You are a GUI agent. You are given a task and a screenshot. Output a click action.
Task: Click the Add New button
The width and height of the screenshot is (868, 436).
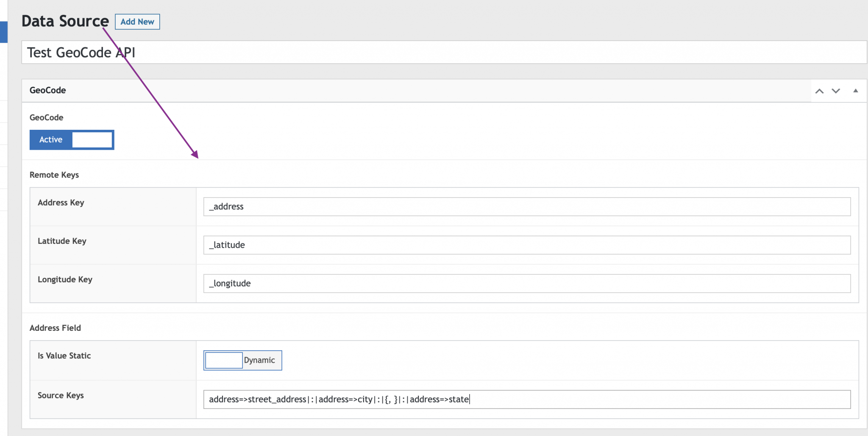click(x=137, y=22)
